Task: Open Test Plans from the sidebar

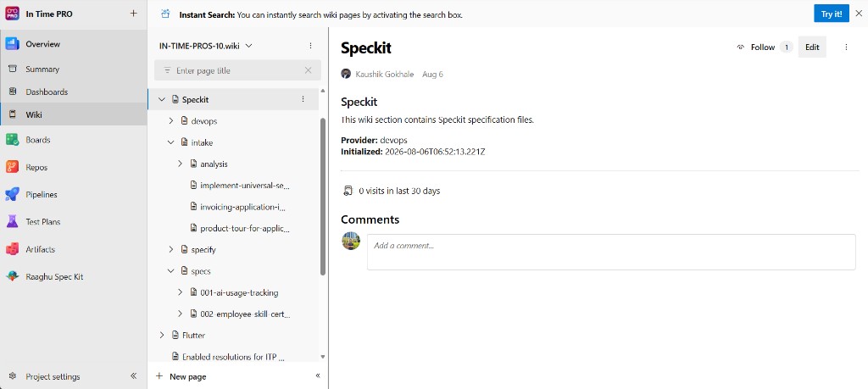Action: point(42,222)
